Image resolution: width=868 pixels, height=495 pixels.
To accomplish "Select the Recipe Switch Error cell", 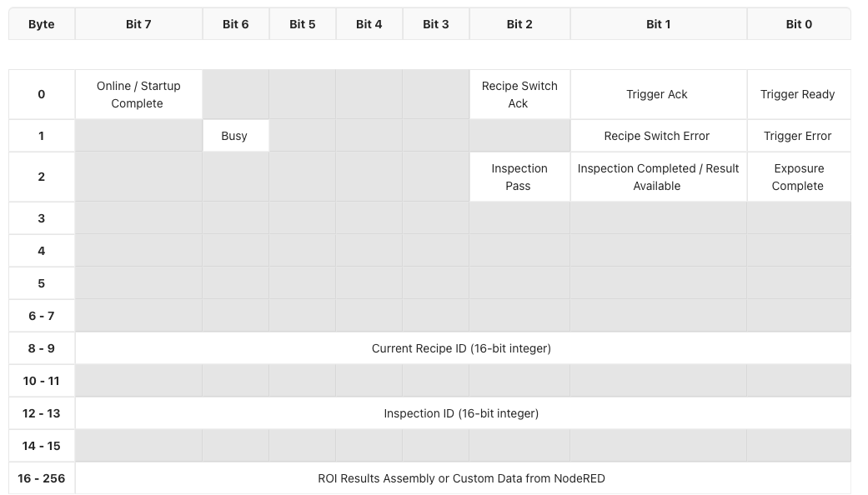I will (x=657, y=136).
